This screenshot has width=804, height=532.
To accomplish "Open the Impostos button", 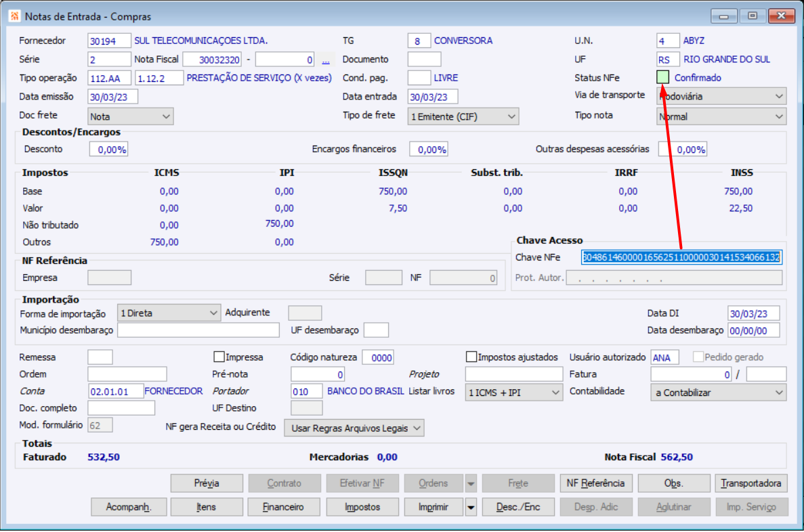I will (x=362, y=507).
